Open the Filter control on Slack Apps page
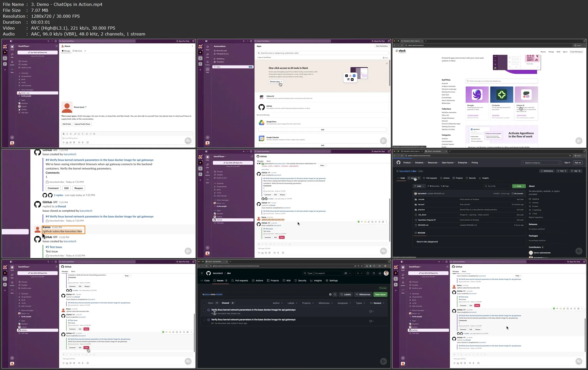 click(385, 58)
